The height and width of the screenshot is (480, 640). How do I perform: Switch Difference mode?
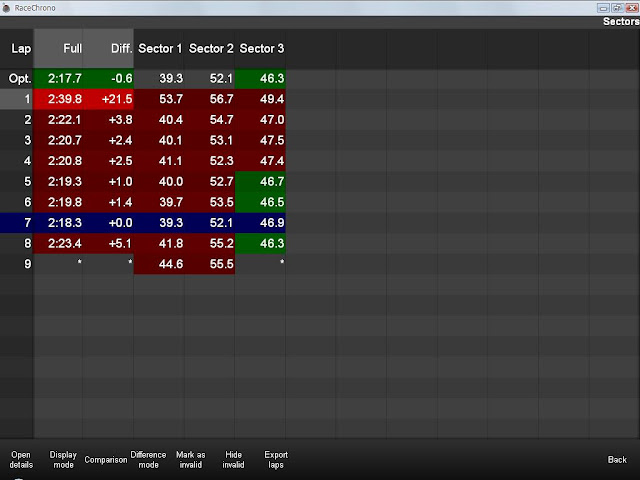coord(148,460)
